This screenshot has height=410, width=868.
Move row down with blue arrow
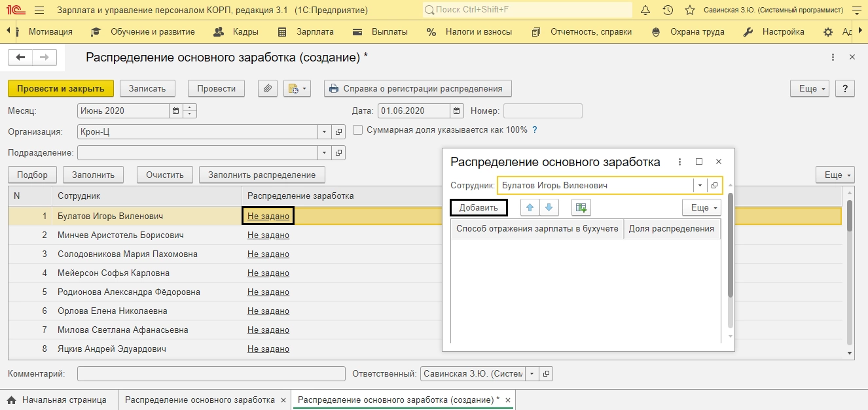coord(549,207)
